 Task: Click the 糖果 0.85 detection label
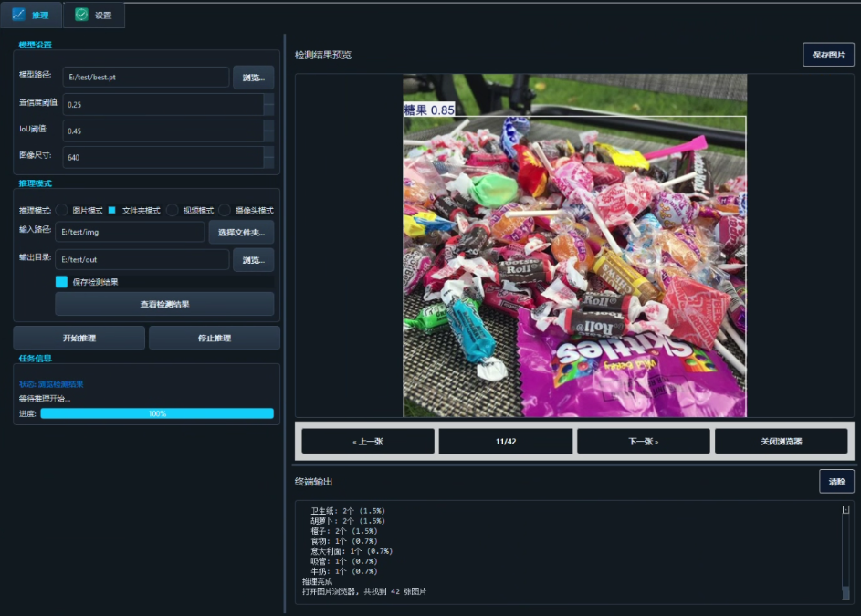click(x=429, y=110)
